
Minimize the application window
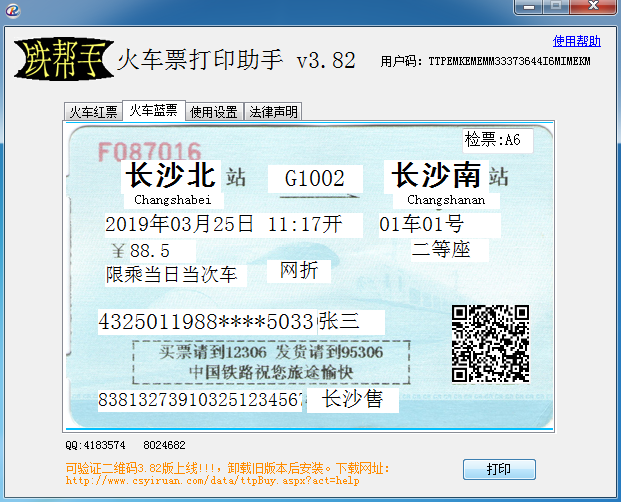pos(529,6)
